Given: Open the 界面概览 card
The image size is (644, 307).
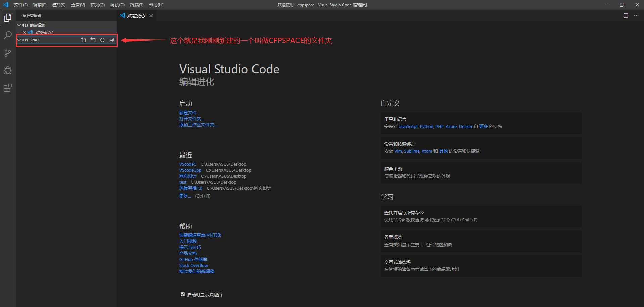Looking at the screenshot, I should (x=481, y=241).
